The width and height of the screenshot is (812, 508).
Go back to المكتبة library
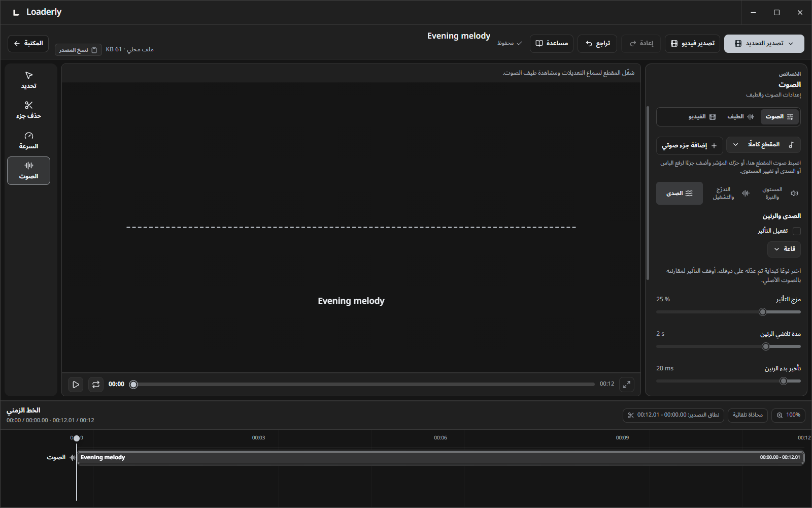(x=28, y=44)
